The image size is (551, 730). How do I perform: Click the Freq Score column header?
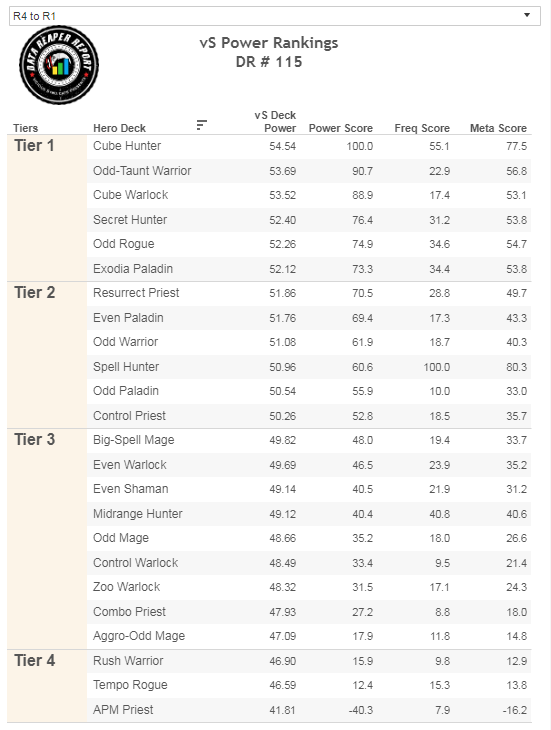coord(422,128)
